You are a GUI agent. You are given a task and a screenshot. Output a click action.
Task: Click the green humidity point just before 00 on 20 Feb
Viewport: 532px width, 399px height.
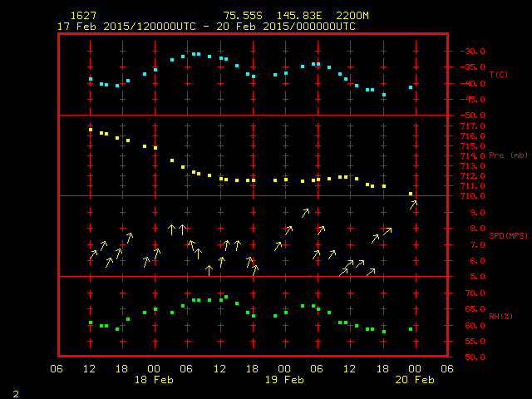pyautogui.click(x=411, y=329)
